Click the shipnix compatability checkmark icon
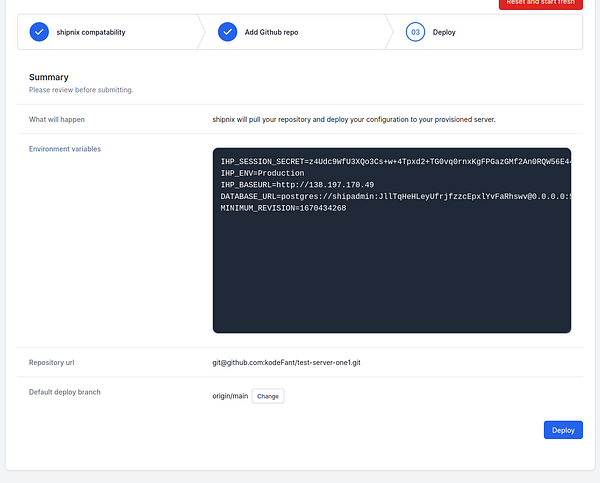 pyautogui.click(x=39, y=32)
